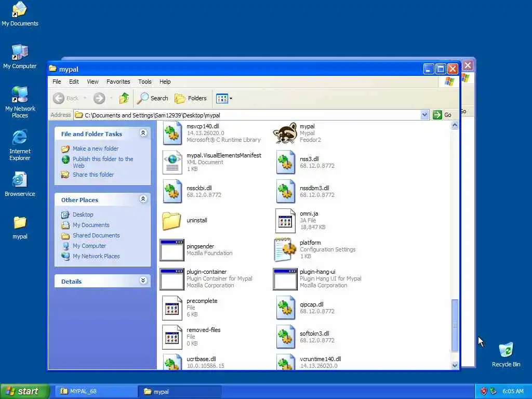Click the scrollbar up arrow

(x=455, y=125)
